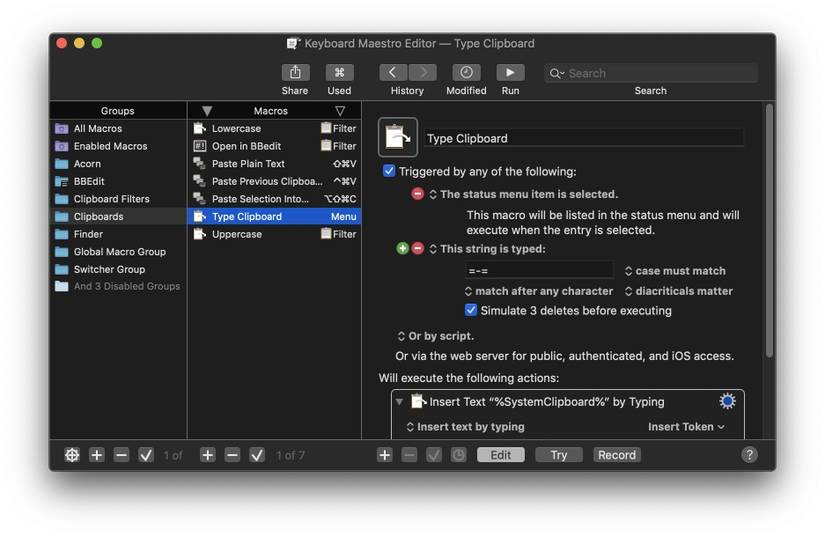This screenshot has height=536, width=825.
Task: Select the BBEdit group
Action: (118, 181)
